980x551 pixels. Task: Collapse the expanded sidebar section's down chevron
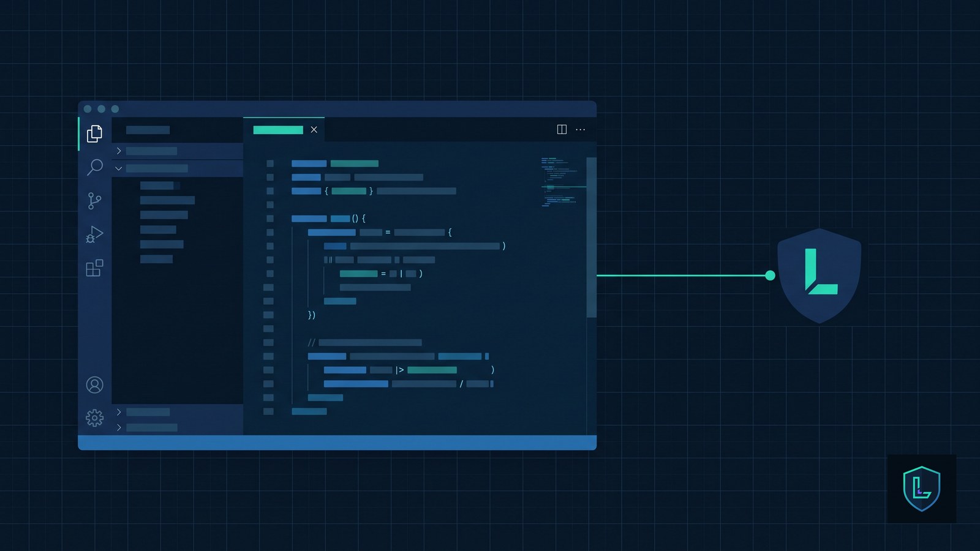coord(119,168)
